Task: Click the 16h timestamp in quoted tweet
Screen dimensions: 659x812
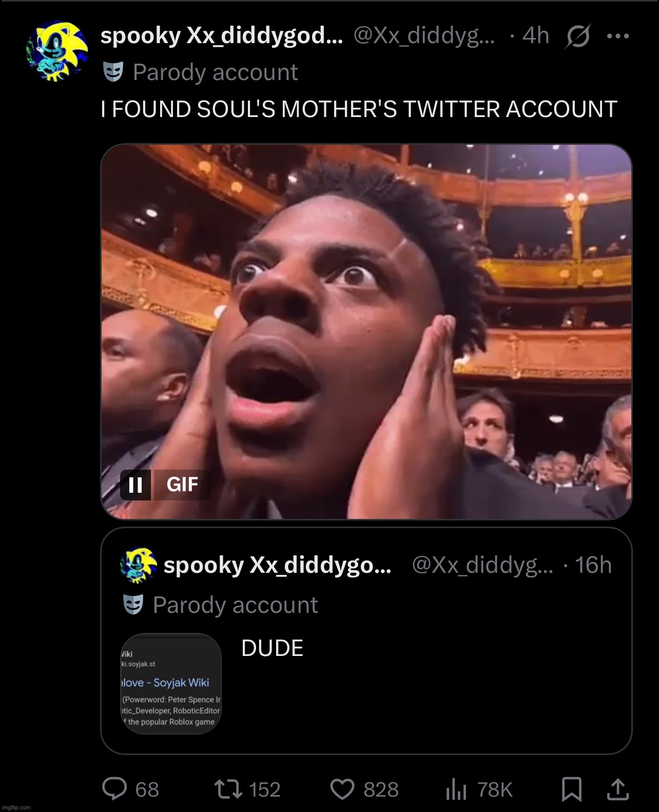Action: point(593,565)
